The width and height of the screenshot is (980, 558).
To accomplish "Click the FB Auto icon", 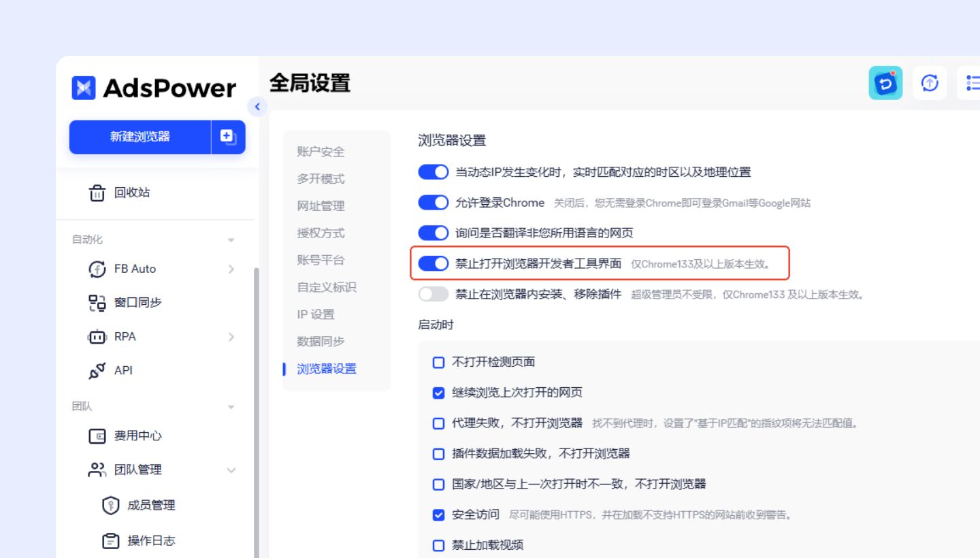I will pos(97,269).
